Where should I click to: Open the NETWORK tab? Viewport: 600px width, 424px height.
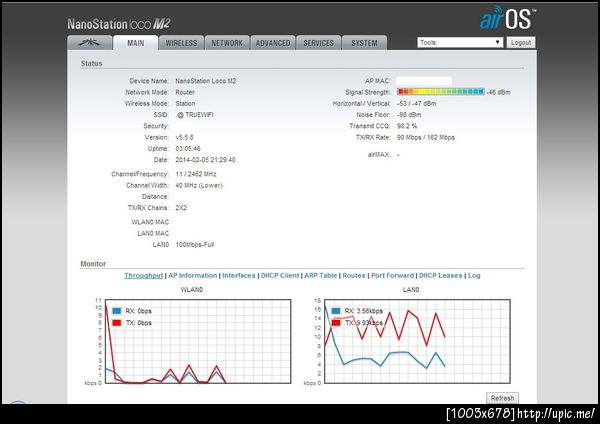pyautogui.click(x=227, y=43)
